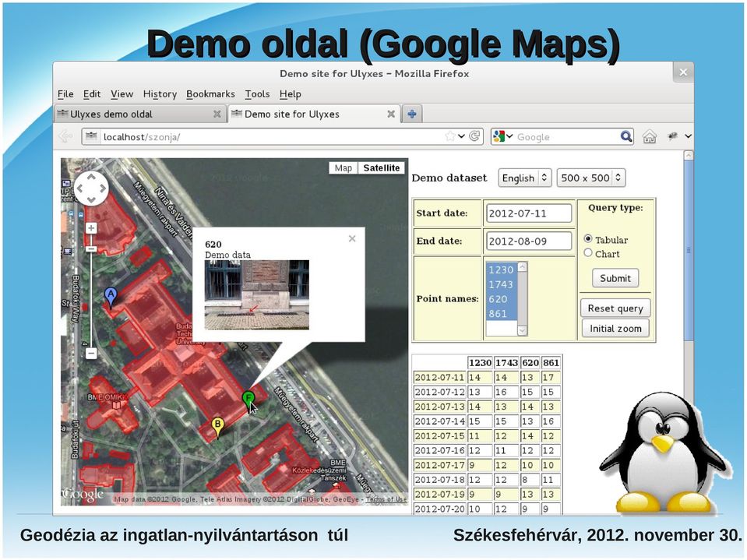
Task: Go to the Firefox home page icon
Action: coord(650,136)
